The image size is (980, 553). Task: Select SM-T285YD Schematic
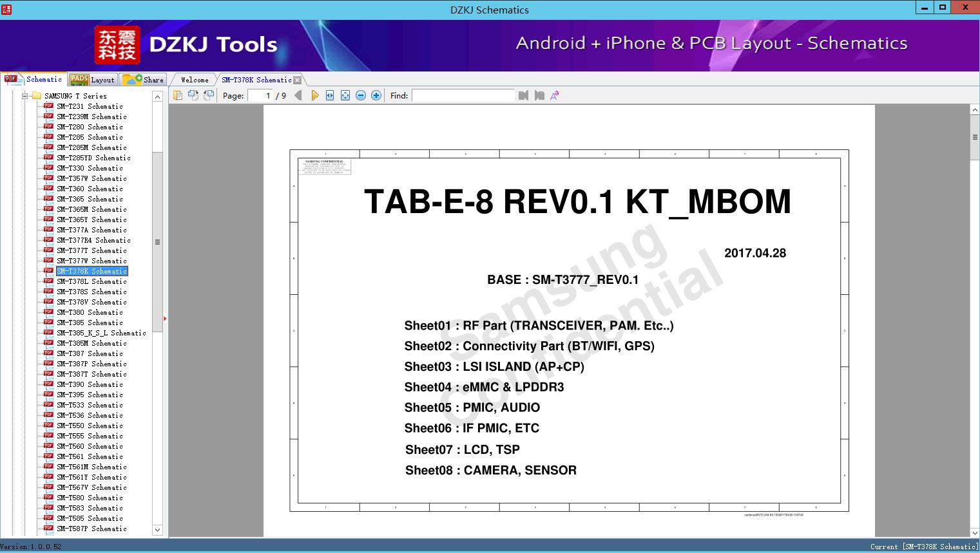click(x=93, y=158)
